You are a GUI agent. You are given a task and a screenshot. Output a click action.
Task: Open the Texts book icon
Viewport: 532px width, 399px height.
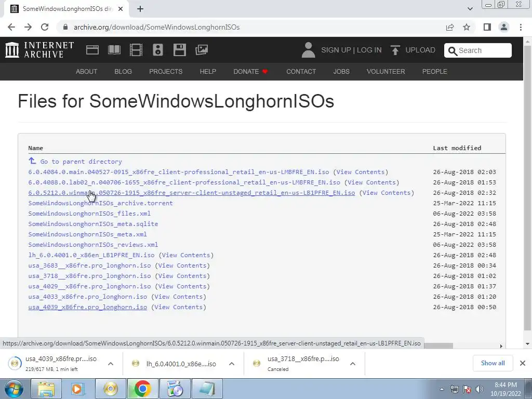click(114, 50)
